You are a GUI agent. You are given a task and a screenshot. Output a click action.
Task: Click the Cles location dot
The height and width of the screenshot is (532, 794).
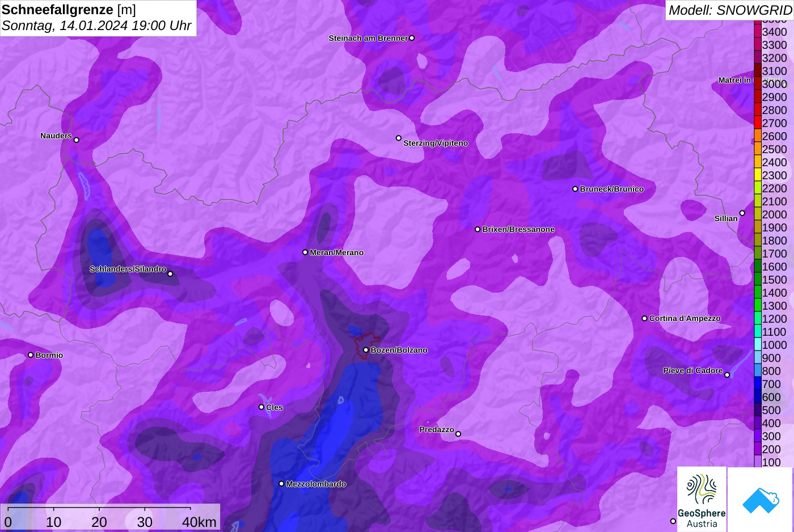coord(261,407)
